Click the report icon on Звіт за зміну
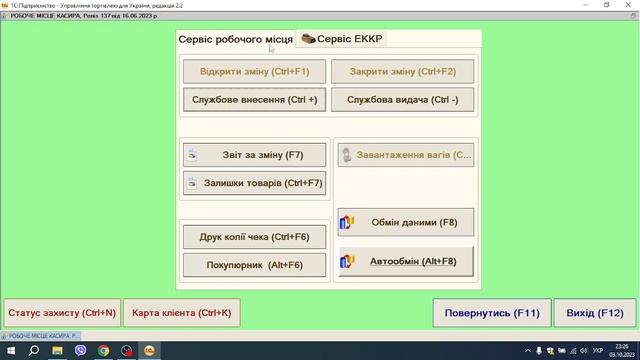The width and height of the screenshot is (640, 360). tap(192, 155)
